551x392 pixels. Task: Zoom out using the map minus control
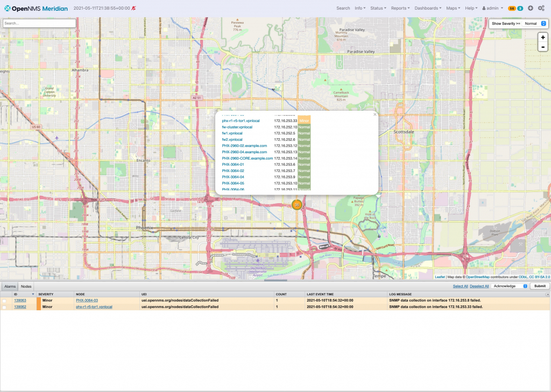[x=542, y=47]
